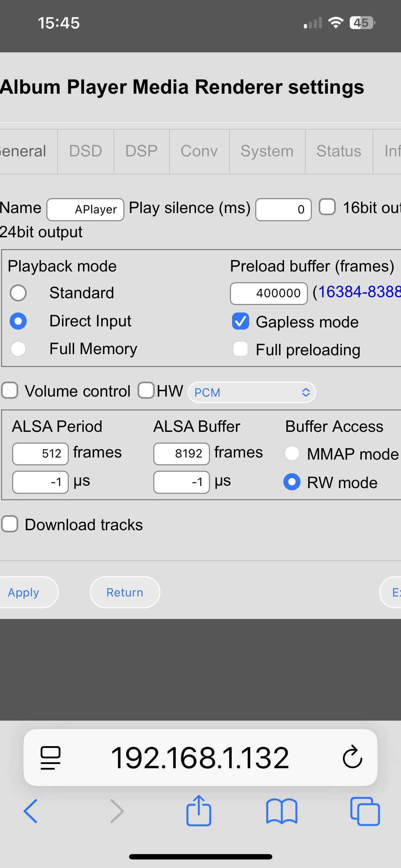Image resolution: width=401 pixels, height=868 pixels.
Task: Open the Safari tabs overview icon
Action: coord(365,811)
